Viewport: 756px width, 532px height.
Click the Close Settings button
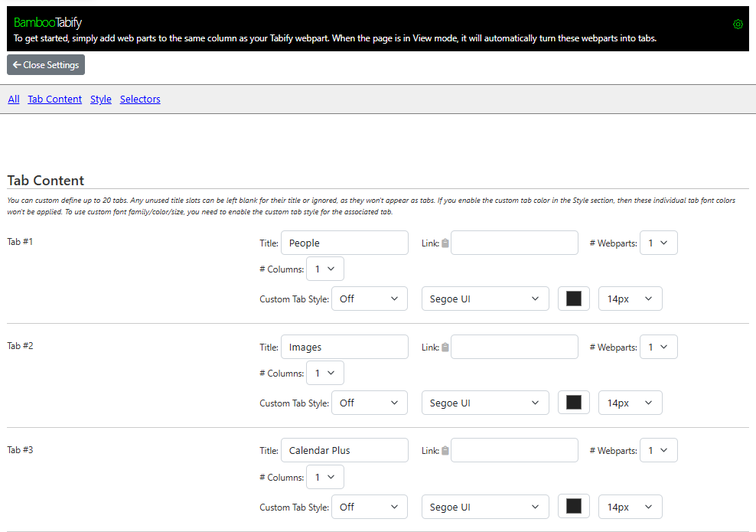[45, 64]
